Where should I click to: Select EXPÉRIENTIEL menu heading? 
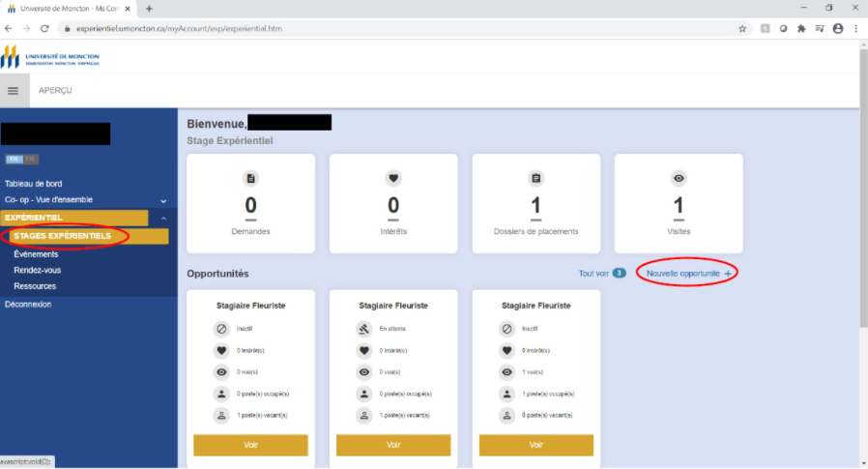pyautogui.click(x=74, y=218)
